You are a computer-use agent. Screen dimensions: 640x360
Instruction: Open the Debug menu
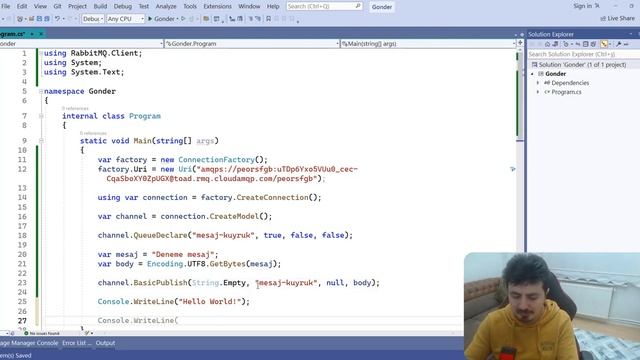tap(122, 6)
